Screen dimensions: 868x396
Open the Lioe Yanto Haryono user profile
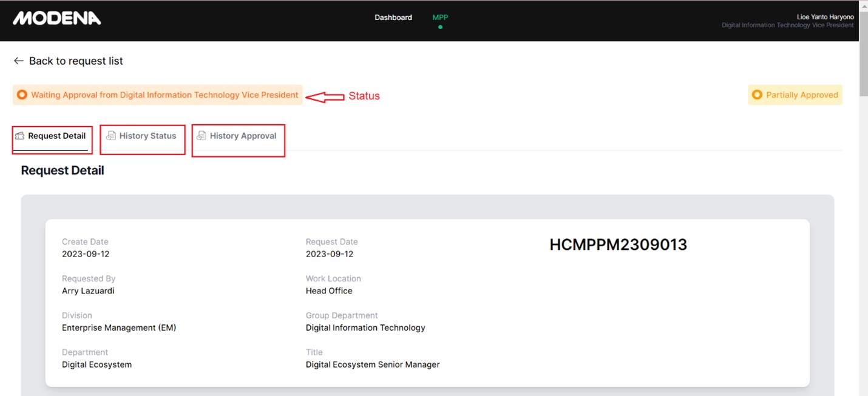coord(825,17)
